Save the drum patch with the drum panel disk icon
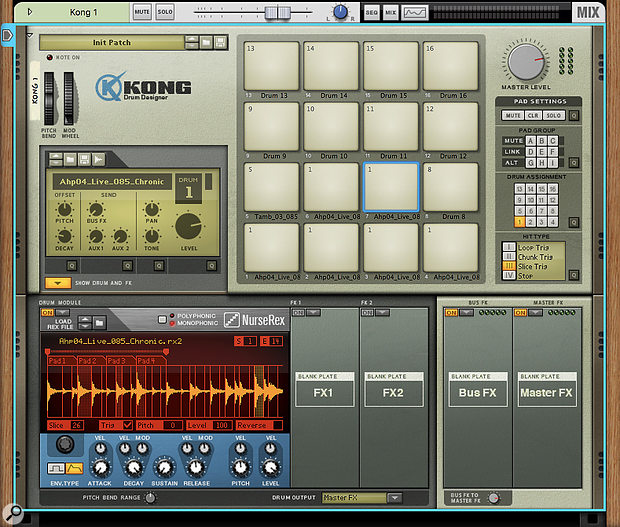The height and width of the screenshot is (527, 620). point(84,159)
